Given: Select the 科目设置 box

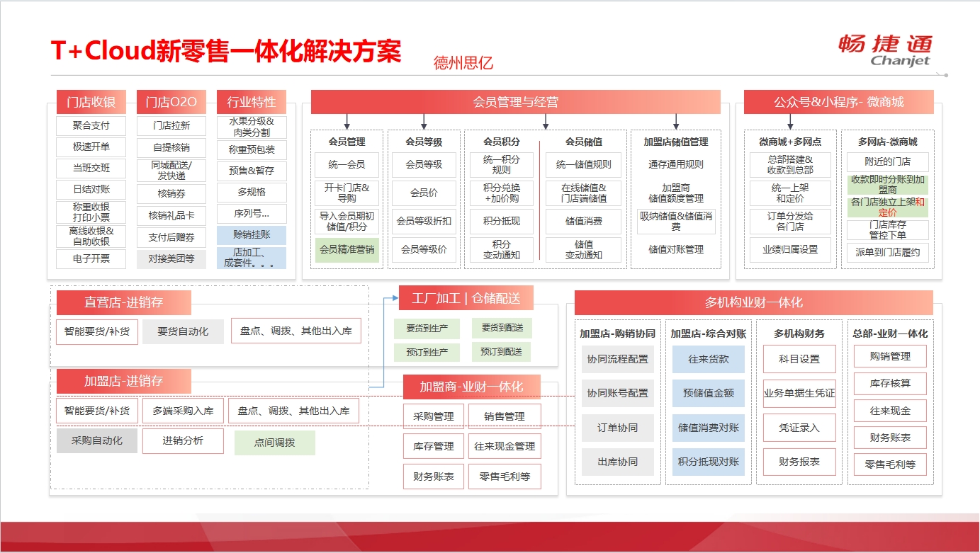Looking at the screenshot, I should tap(799, 359).
